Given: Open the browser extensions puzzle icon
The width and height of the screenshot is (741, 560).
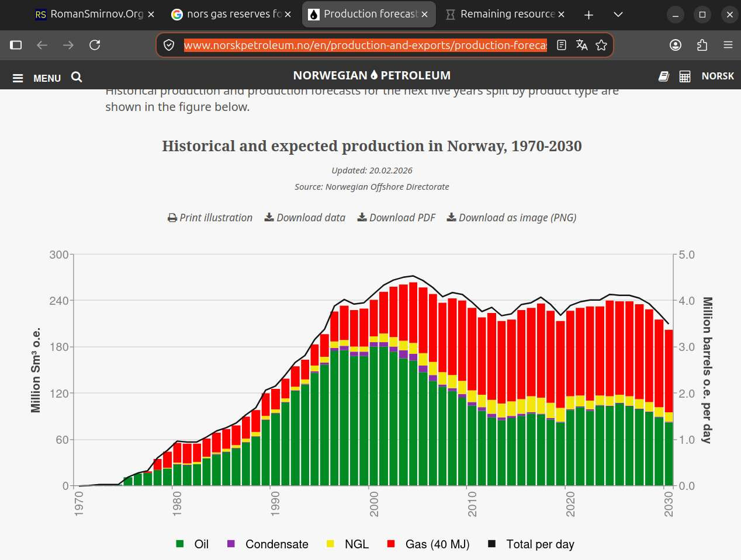Looking at the screenshot, I should pyautogui.click(x=702, y=45).
